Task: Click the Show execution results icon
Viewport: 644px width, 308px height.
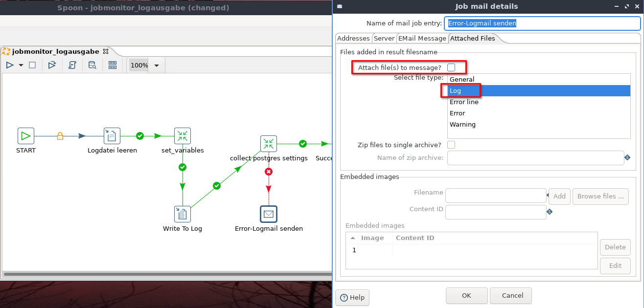Action: pos(112,65)
